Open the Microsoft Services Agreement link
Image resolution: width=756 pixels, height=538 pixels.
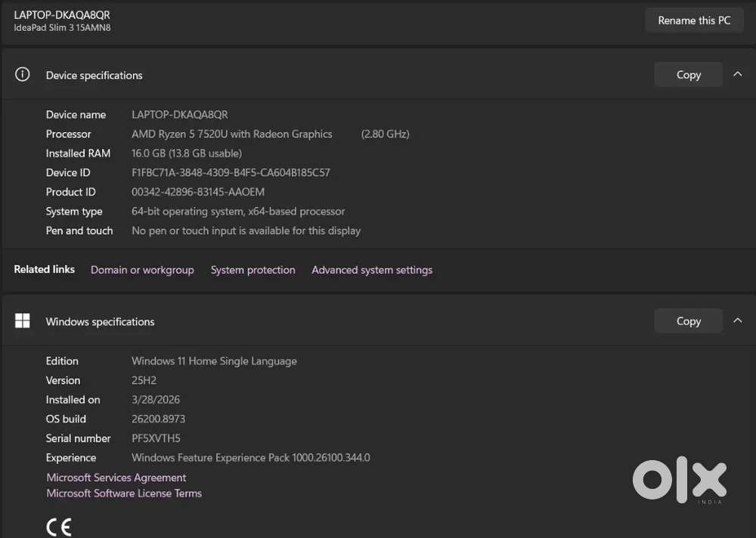pyautogui.click(x=116, y=478)
